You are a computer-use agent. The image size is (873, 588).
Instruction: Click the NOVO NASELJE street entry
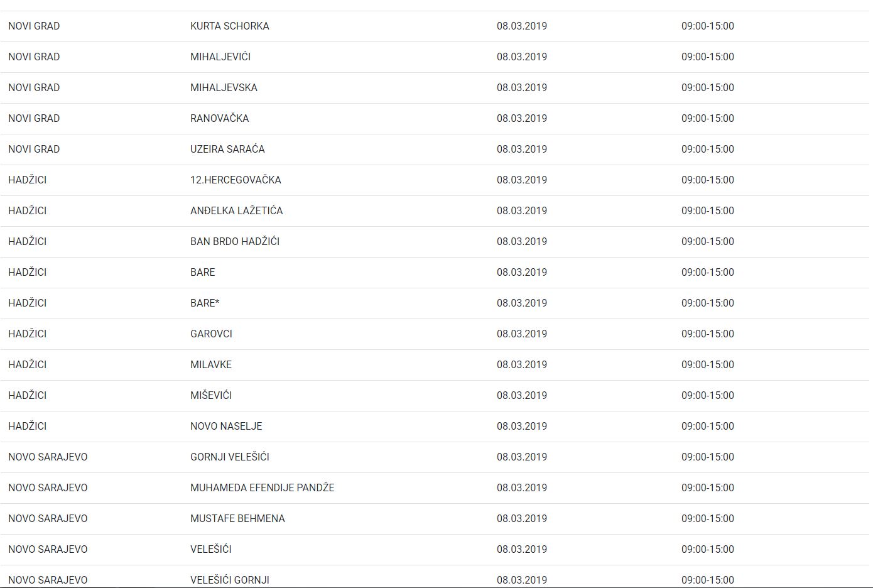[x=226, y=427]
